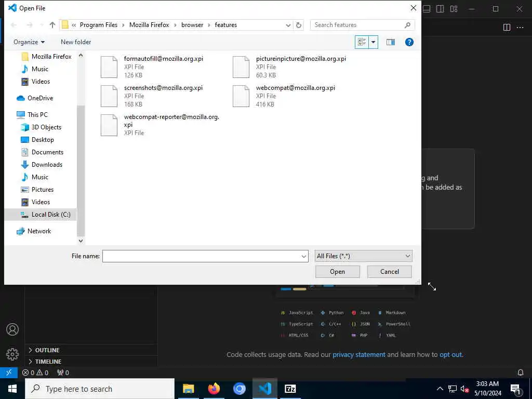Launch Firefox from the taskbar

pos(214,389)
